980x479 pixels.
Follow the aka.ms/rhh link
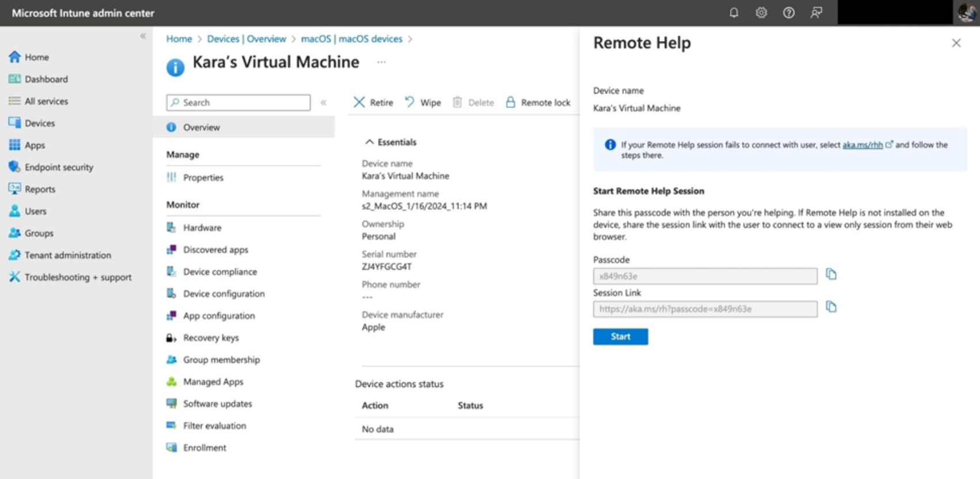coord(862,145)
